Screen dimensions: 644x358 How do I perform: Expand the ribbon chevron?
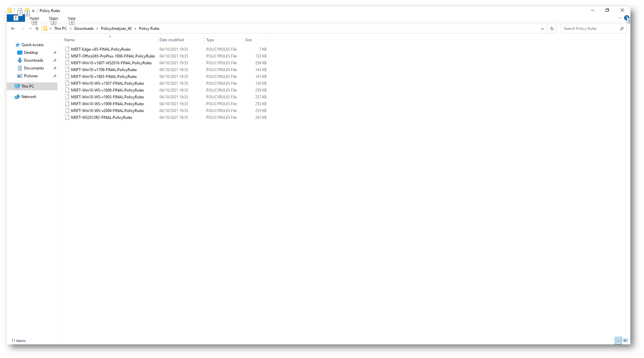click(x=619, y=18)
